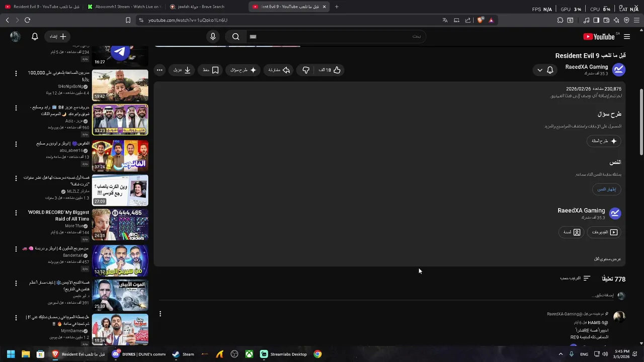The height and width of the screenshot is (362, 644).
Task: Open Brave VPN shield icon
Action: click(626, 20)
